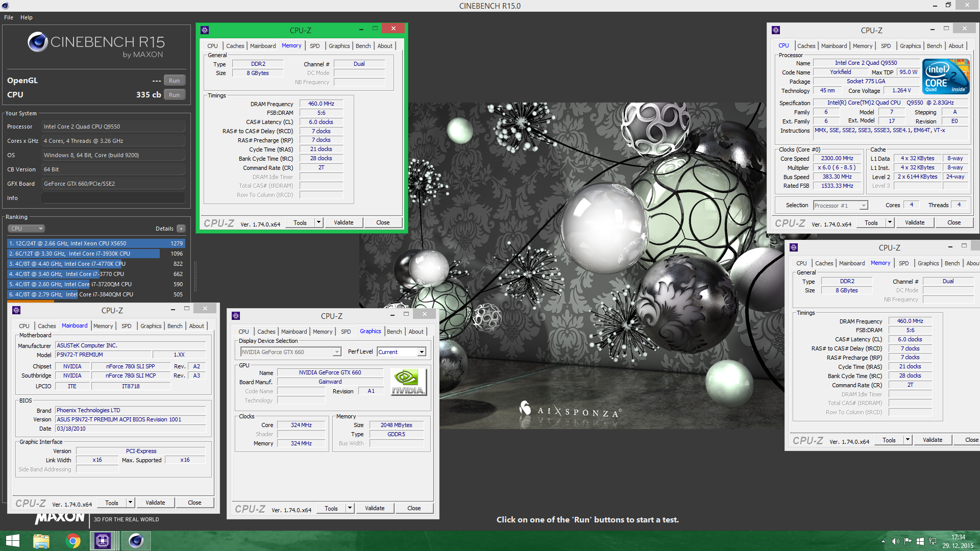Run the CPU benchmark

point(175,95)
